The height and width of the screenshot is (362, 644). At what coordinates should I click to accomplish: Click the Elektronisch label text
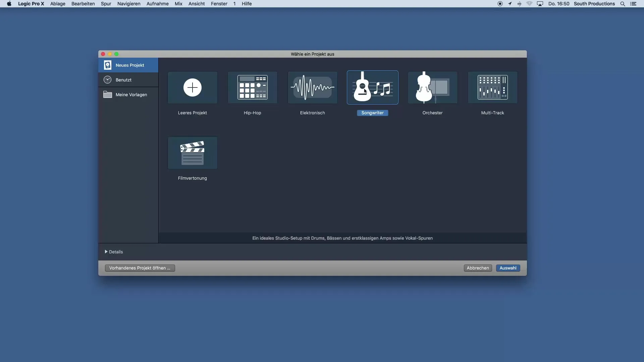pos(313,113)
